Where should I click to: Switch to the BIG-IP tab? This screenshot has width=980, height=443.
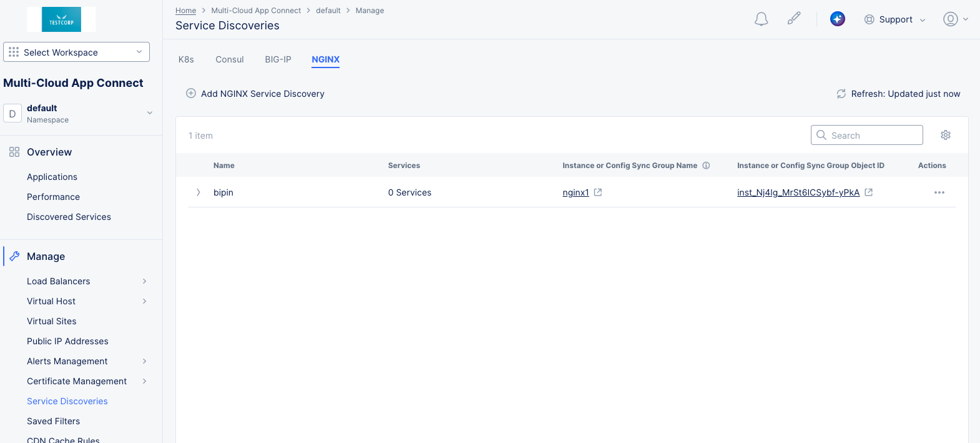tap(278, 59)
